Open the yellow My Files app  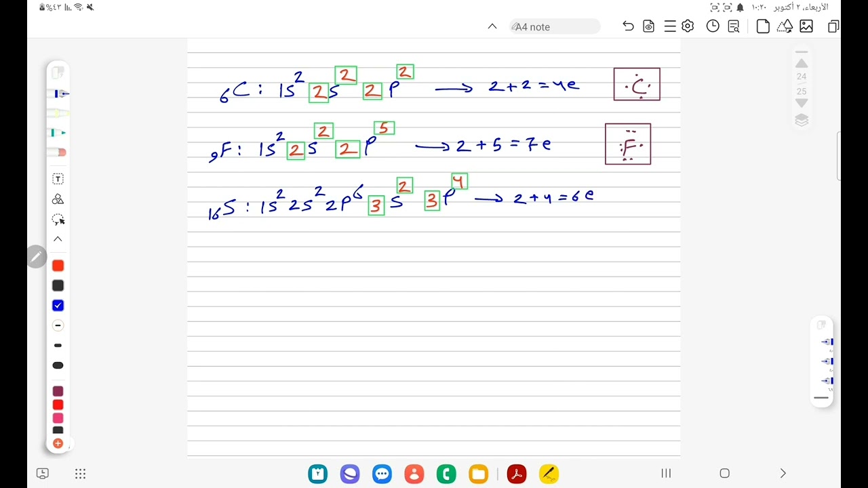point(479,474)
